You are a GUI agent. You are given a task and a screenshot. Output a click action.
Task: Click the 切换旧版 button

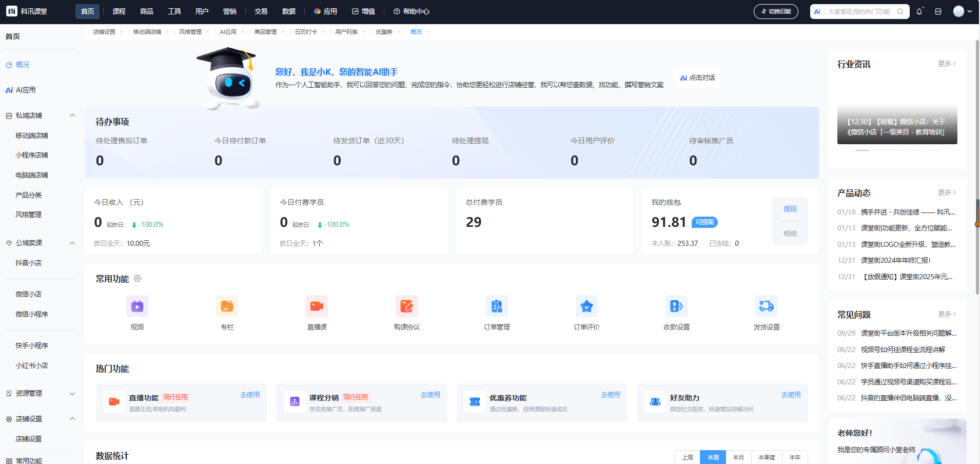(x=776, y=11)
